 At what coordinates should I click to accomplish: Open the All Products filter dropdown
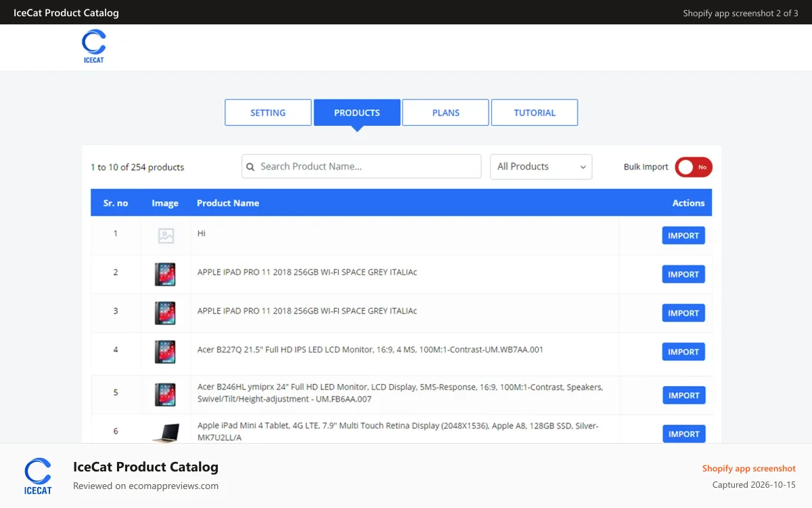pos(541,167)
